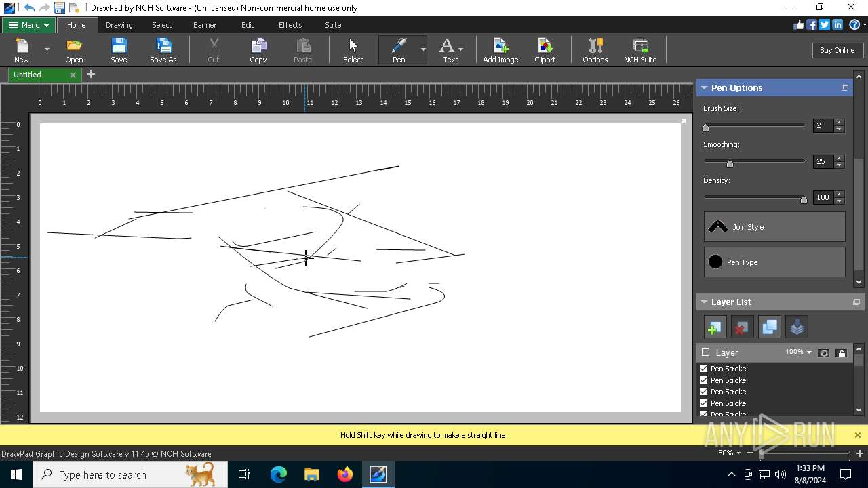Click the LinkedIn share icon
Screen dimensions: 868x488
coord(837,24)
